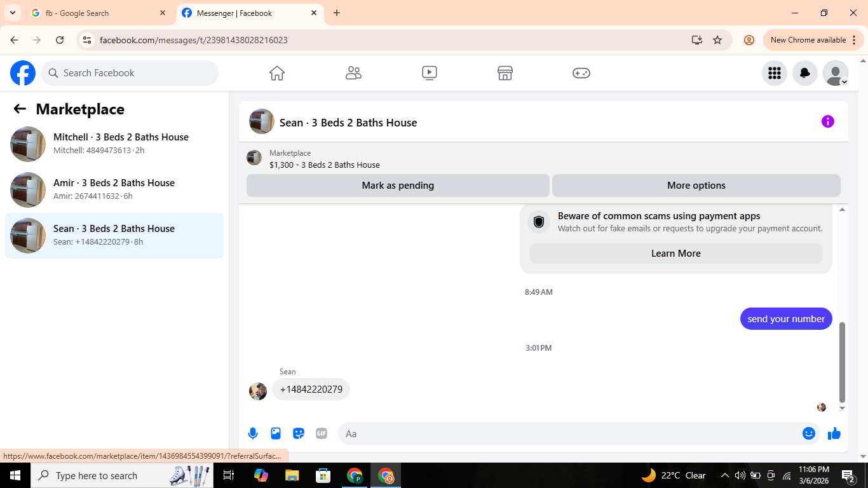Click the Facebook logo icon
This screenshot has width=868, height=488.
coord(23,73)
